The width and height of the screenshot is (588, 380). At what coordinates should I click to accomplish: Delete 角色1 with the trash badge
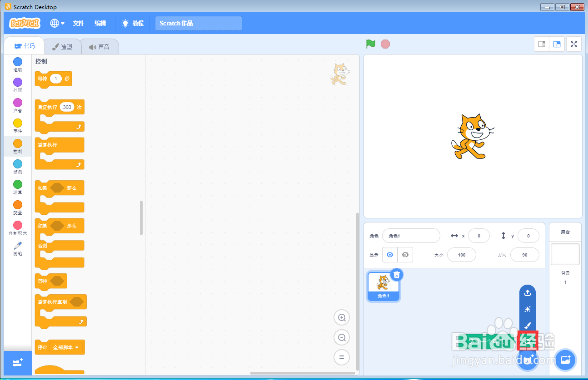(x=397, y=274)
